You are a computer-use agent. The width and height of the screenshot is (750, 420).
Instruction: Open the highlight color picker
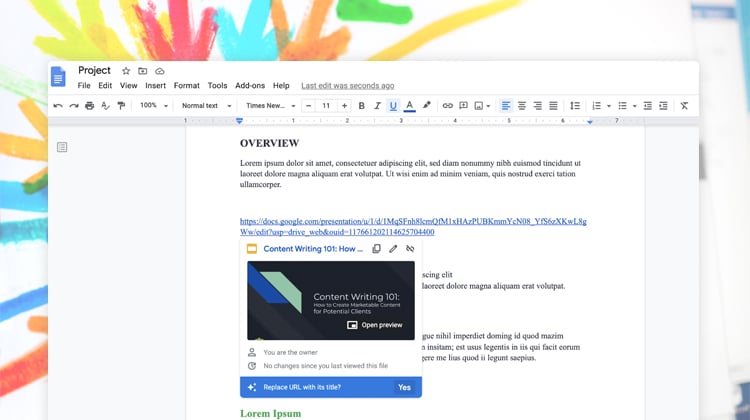pyautogui.click(x=426, y=105)
